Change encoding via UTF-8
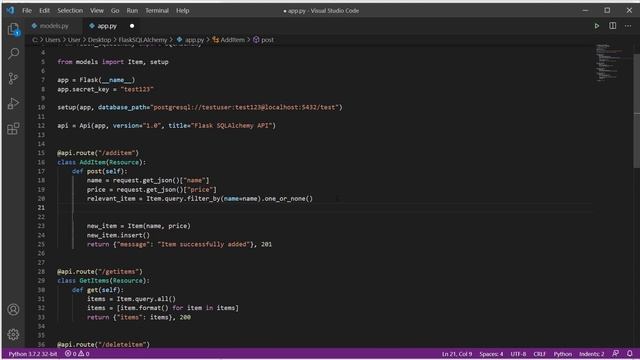This screenshot has height=360, width=640. (x=518, y=354)
